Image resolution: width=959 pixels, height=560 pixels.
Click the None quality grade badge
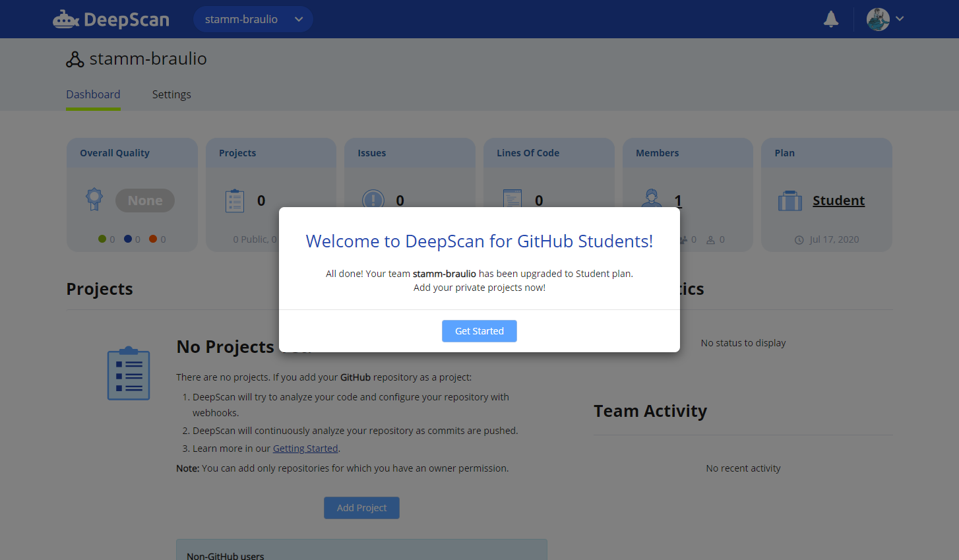[x=145, y=201]
